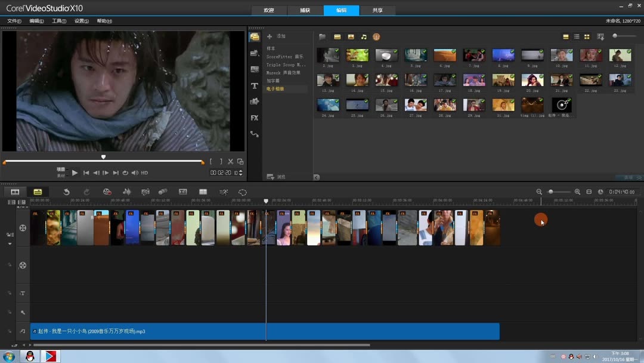Open the Sound Mixer tool

(126, 192)
